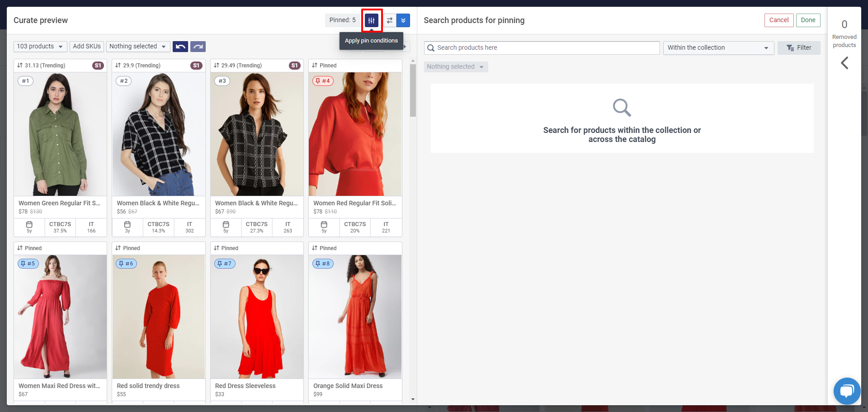Click IT 166 cell on green shirt card

click(91, 227)
